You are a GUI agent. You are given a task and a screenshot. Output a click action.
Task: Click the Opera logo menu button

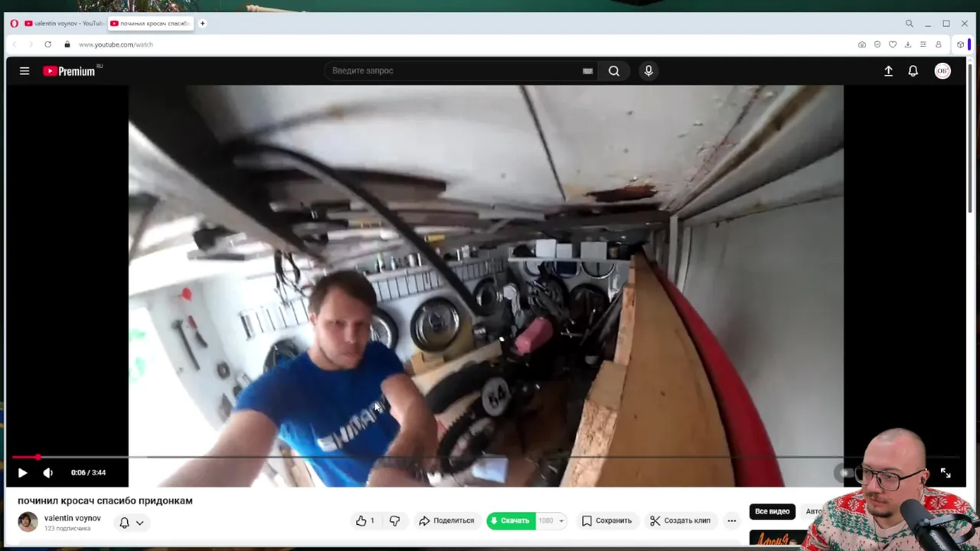coord(14,24)
